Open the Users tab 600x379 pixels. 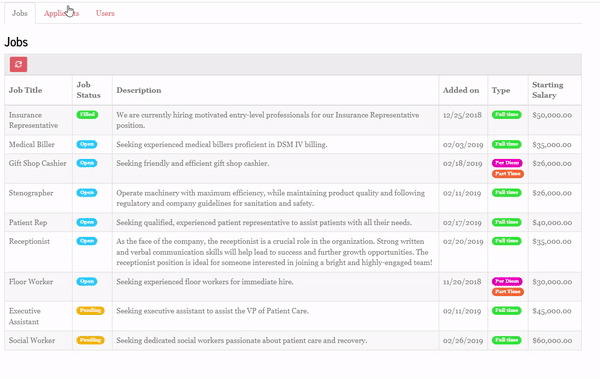(x=105, y=13)
